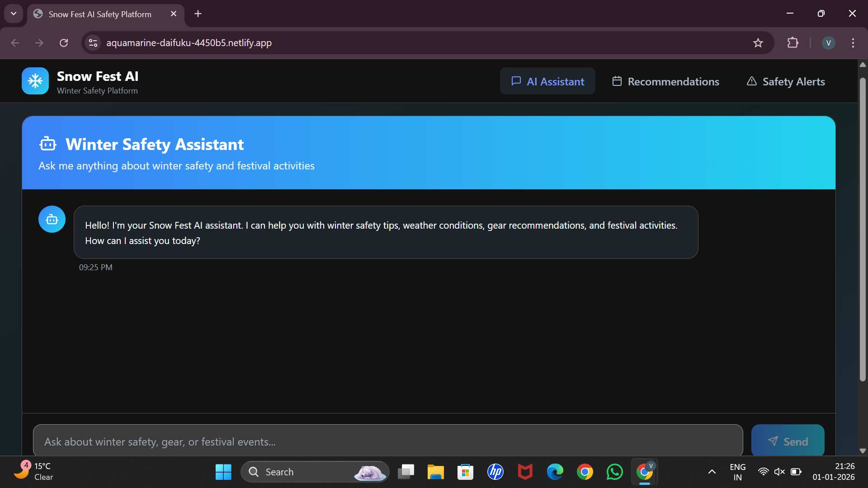The width and height of the screenshot is (868, 488).
Task: Open WhatsApp from the taskbar
Action: [615, 472]
